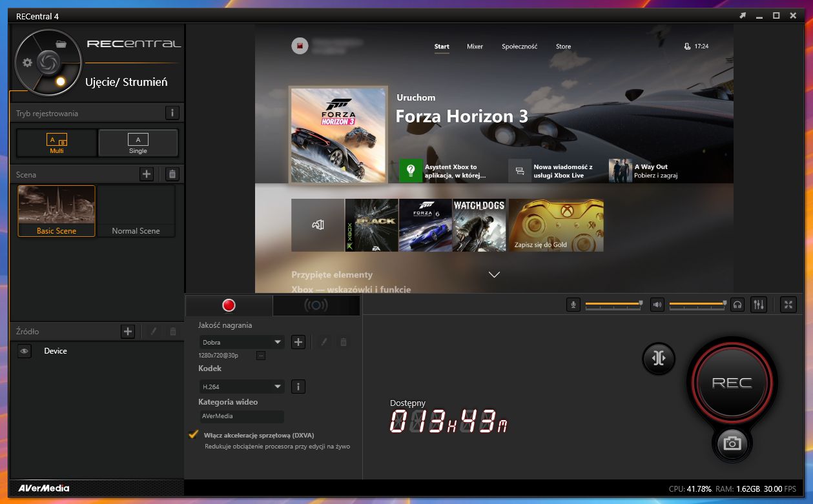Screen dimensions: 813x504
Task: Delete the recording quality profile
Action: coord(344,342)
